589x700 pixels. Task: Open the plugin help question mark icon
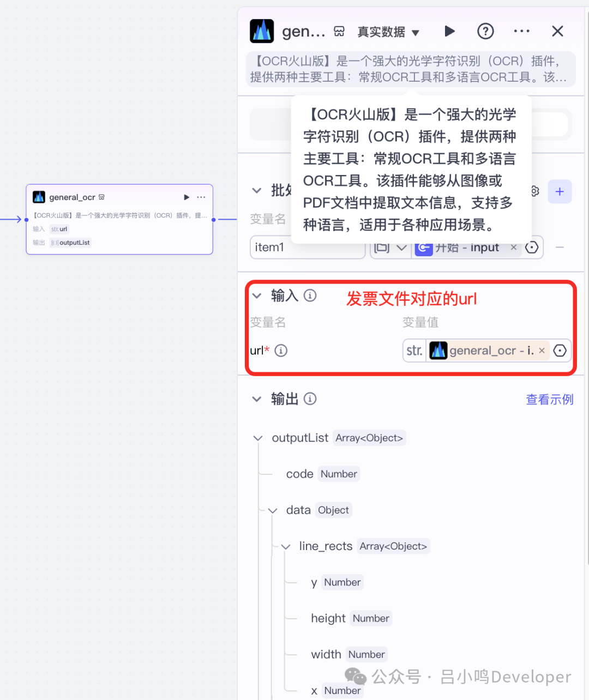(485, 31)
